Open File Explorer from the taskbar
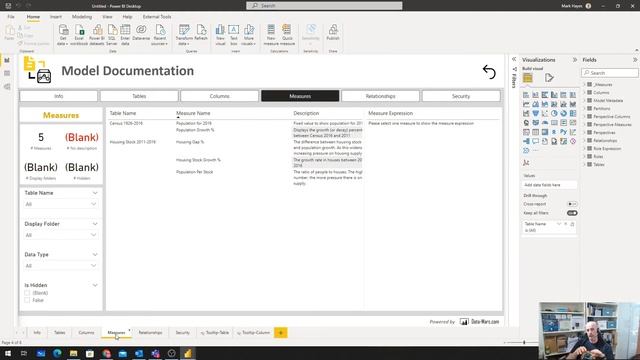Screen dimensions: 640x360 [73, 353]
